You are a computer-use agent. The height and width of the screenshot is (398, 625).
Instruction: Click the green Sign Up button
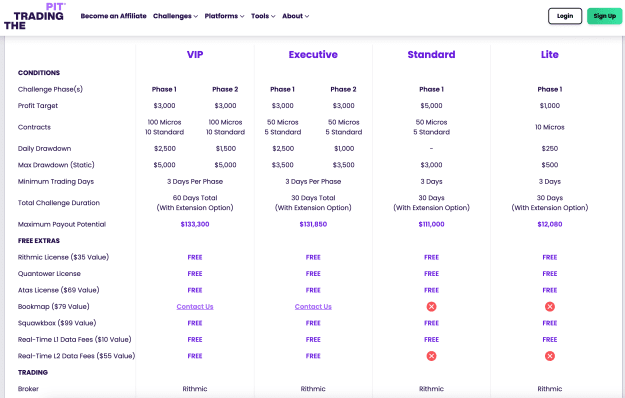[x=604, y=16]
